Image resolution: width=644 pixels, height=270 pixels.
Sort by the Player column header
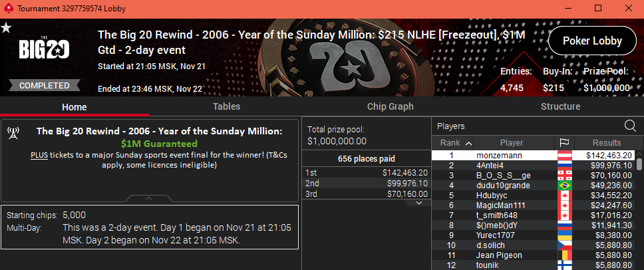click(512, 143)
